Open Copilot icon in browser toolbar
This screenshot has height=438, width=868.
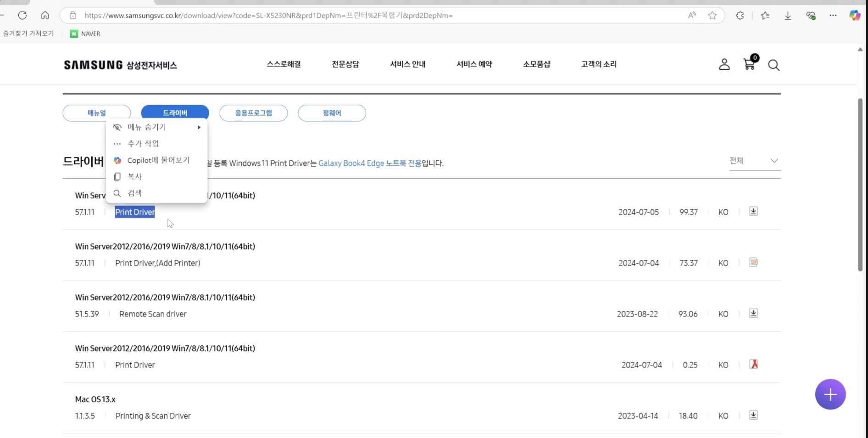click(855, 15)
